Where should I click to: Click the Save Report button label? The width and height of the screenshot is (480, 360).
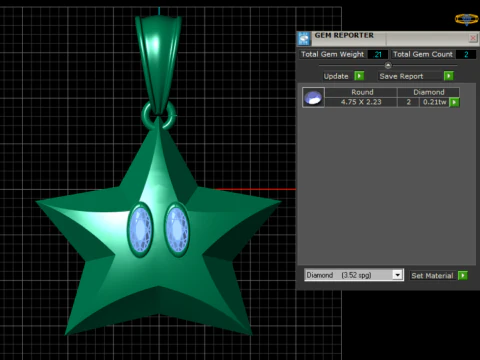click(401, 76)
